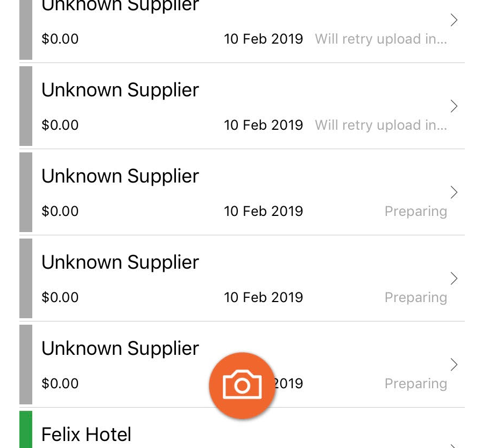Viewport: 481px width, 448px height.
Task: Click gray status bar of second retry receipt
Action: point(26,106)
